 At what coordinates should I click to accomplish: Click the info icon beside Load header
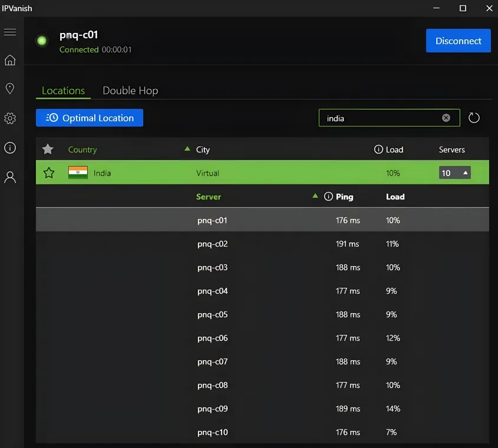pos(378,149)
